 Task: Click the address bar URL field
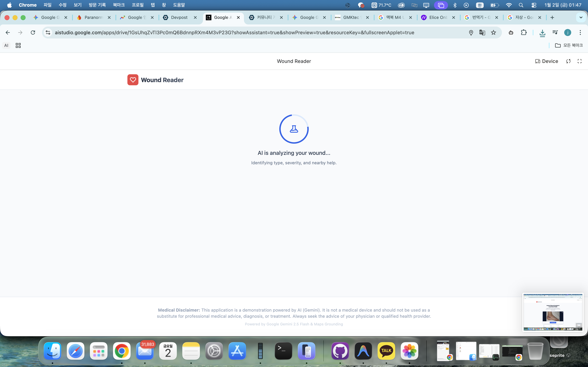coord(234,33)
